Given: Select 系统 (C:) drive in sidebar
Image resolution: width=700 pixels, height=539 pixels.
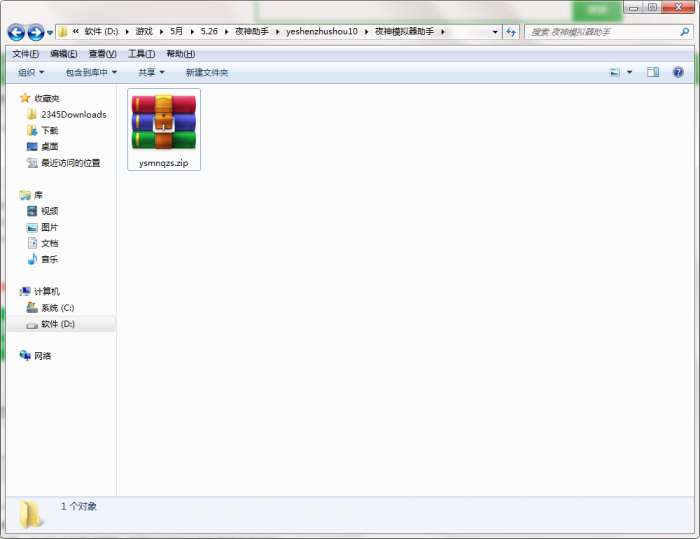Looking at the screenshot, I should tap(51, 308).
